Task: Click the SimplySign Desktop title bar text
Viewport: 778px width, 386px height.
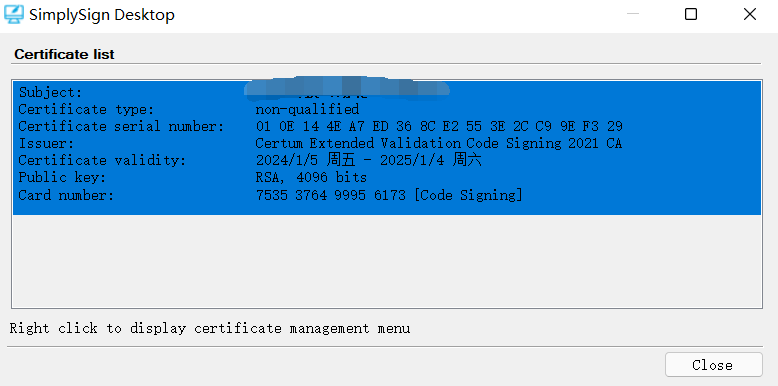Action: [x=102, y=15]
